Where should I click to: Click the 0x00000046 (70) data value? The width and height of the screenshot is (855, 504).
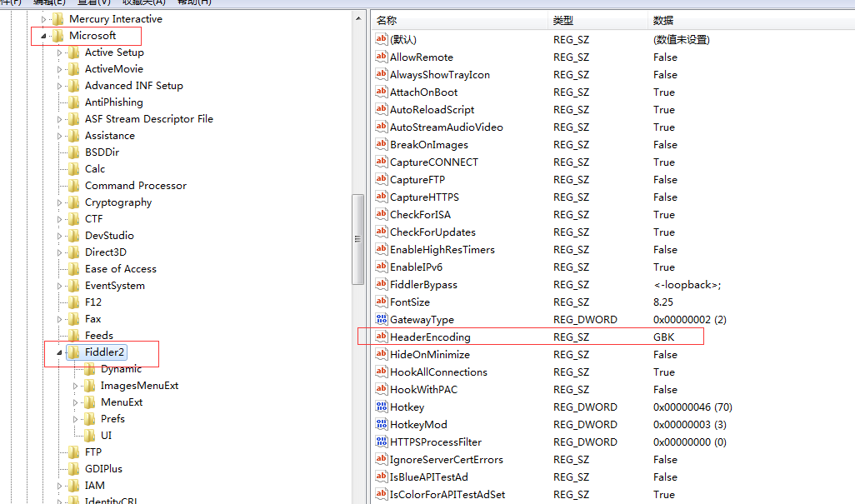693,407
